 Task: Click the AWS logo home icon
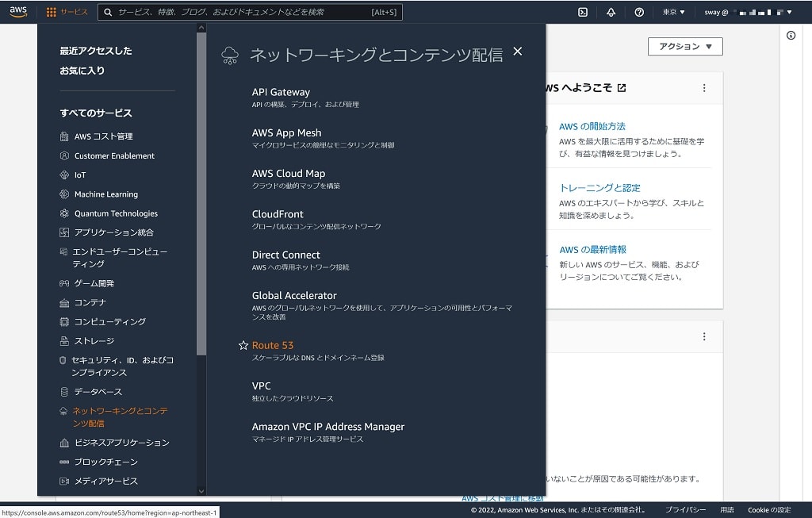point(18,12)
